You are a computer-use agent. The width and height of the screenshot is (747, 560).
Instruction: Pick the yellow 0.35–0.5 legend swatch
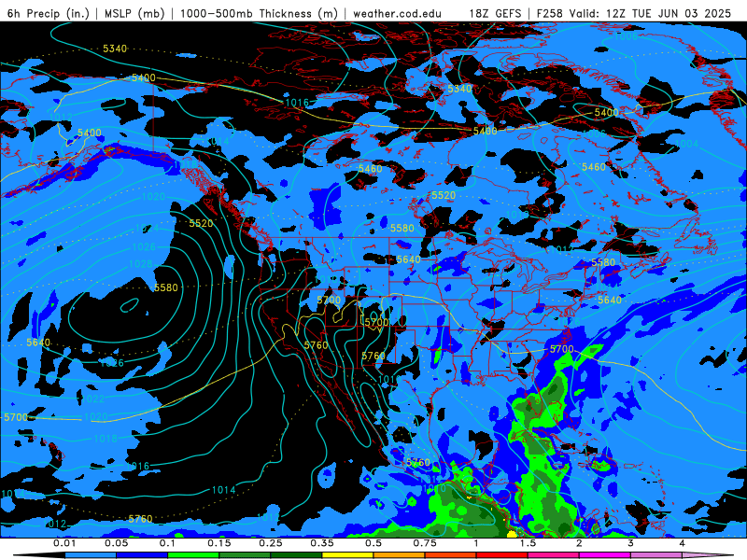pyautogui.click(x=347, y=555)
